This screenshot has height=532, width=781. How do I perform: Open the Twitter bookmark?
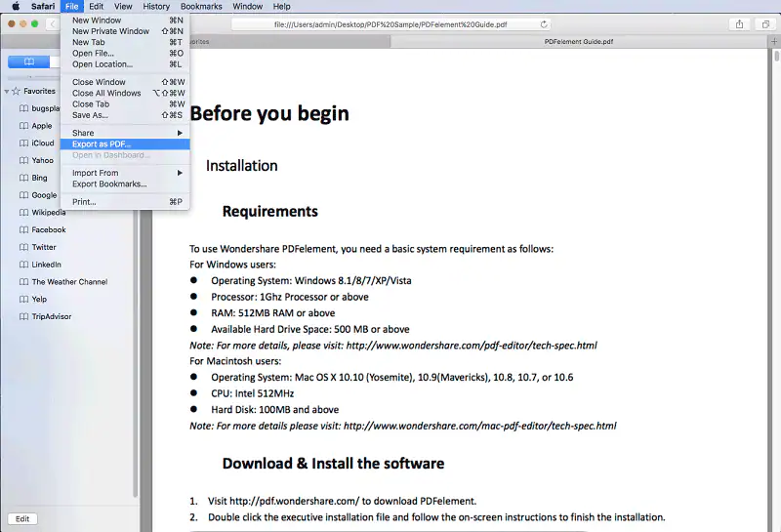(x=44, y=247)
